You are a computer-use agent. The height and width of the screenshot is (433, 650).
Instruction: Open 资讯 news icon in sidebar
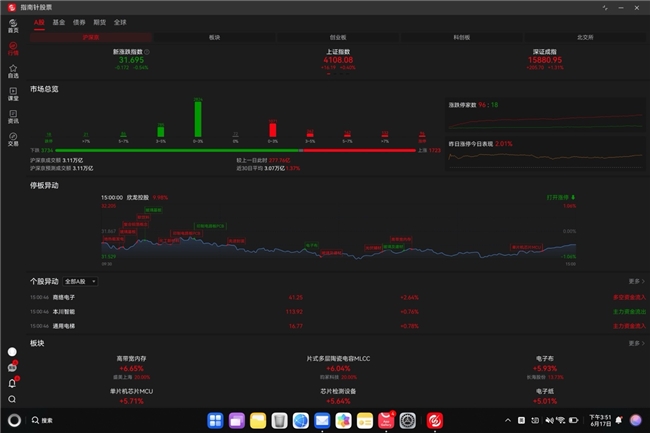pos(13,117)
